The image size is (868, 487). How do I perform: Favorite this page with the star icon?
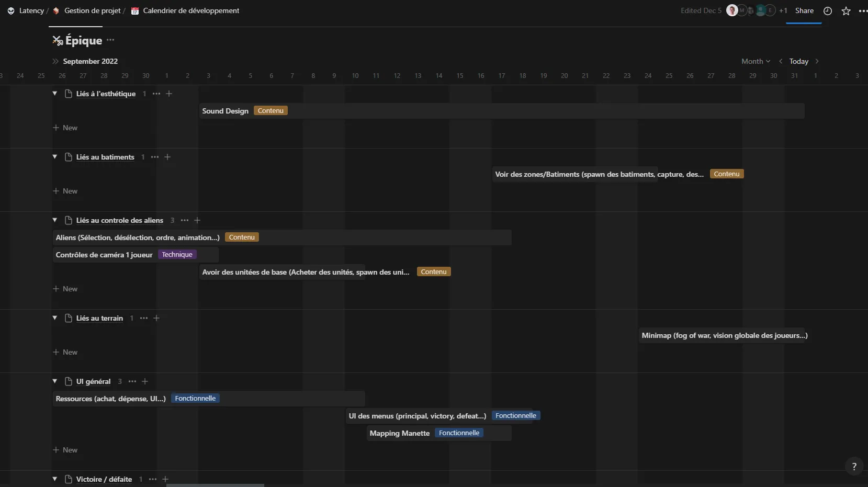click(x=846, y=11)
